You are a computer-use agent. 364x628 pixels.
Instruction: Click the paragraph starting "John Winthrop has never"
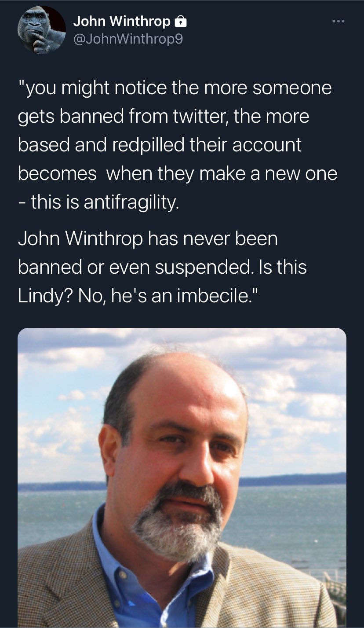[163, 267]
